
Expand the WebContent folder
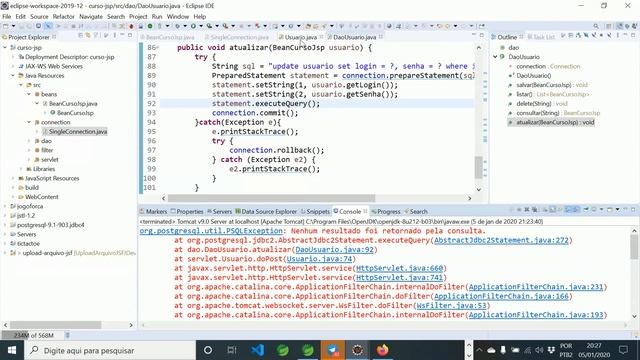(x=13, y=197)
